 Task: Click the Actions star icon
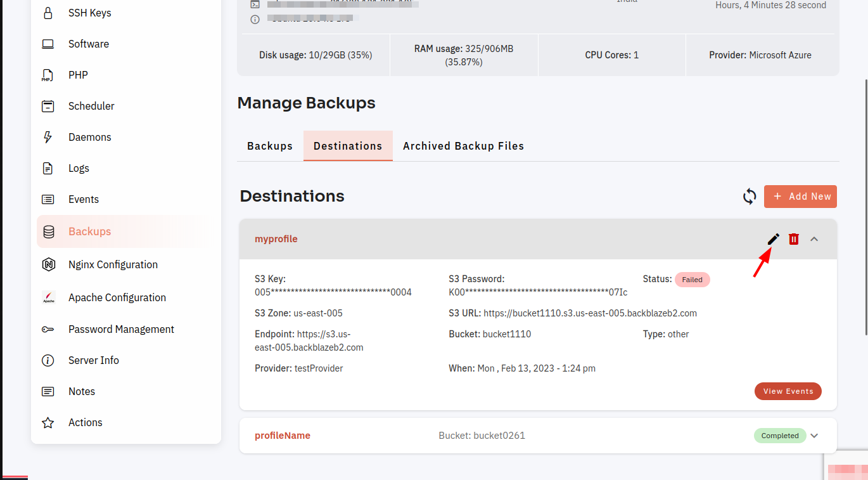pos(48,422)
